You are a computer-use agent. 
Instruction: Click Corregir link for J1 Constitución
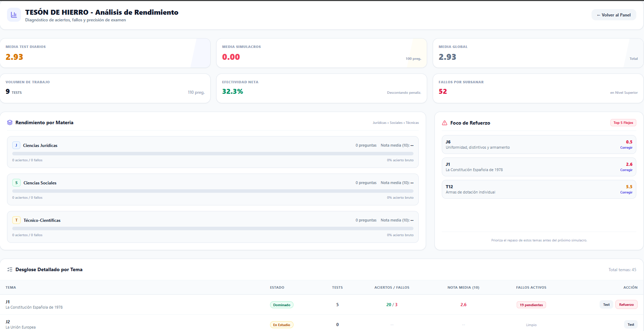pos(626,170)
